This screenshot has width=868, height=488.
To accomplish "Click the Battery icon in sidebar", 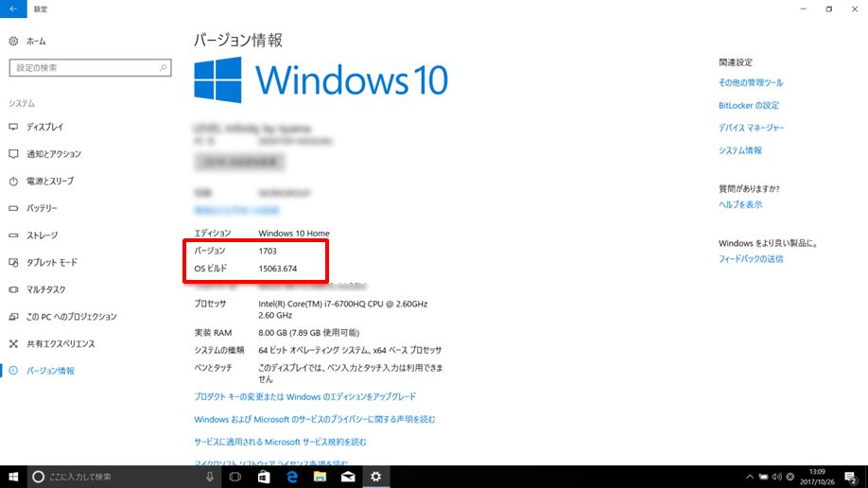I will [x=13, y=208].
